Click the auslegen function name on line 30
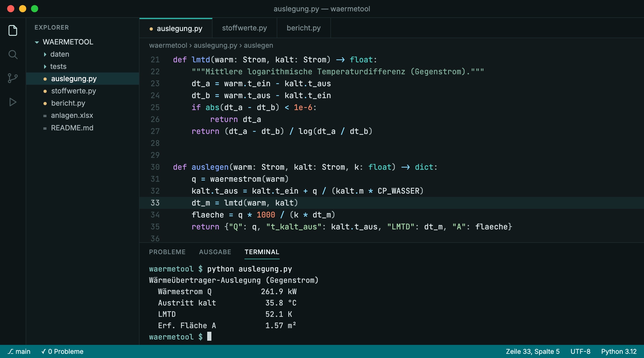Screen dimensions: 644x358 coord(210,167)
